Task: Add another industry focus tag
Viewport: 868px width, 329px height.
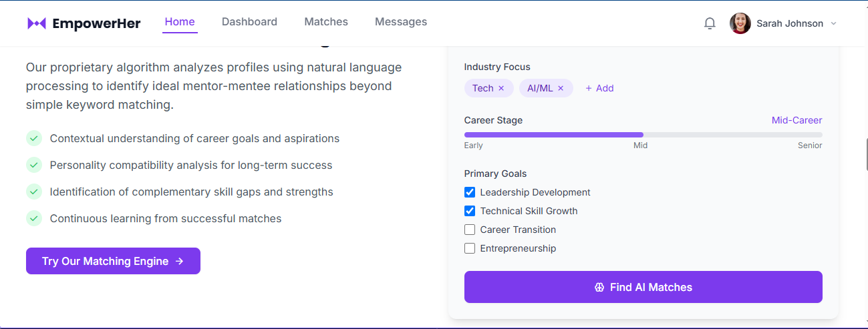Action: point(599,88)
